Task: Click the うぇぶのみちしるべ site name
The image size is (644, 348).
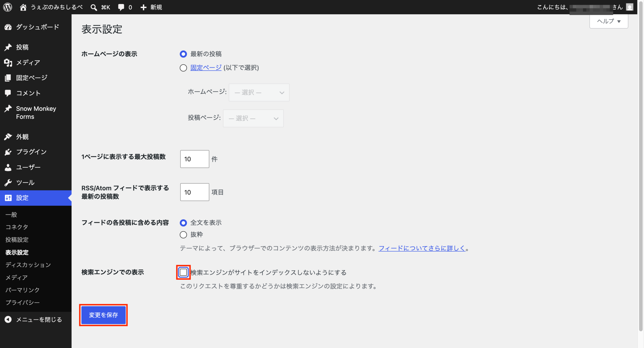Action: tap(57, 7)
